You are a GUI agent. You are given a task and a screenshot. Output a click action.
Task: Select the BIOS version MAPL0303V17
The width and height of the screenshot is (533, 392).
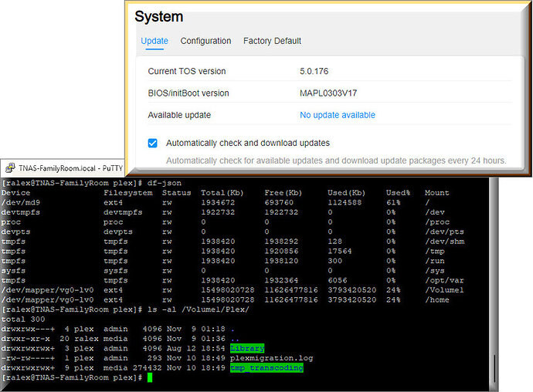[x=328, y=93]
